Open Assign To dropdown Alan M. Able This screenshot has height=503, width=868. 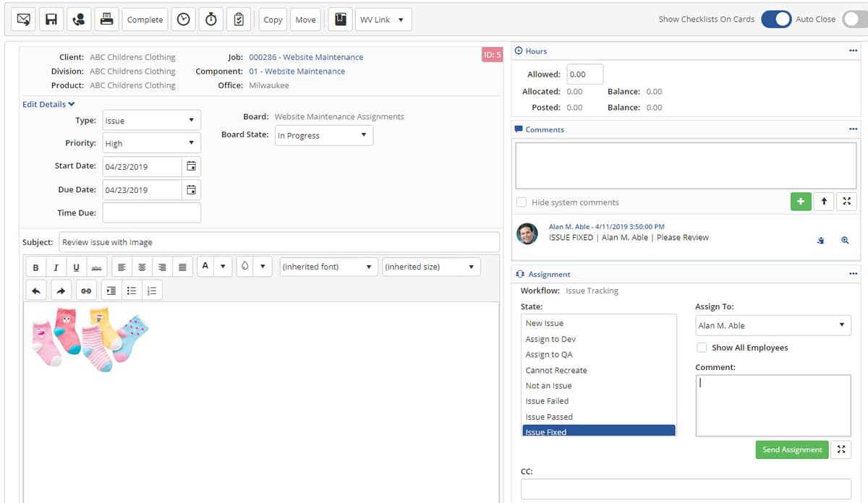[x=773, y=325]
